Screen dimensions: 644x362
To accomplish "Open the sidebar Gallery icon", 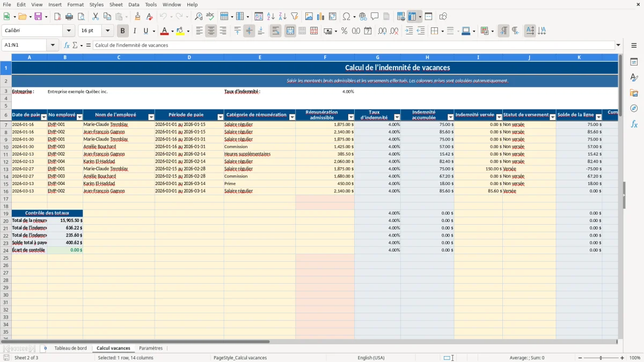I will point(634,93).
